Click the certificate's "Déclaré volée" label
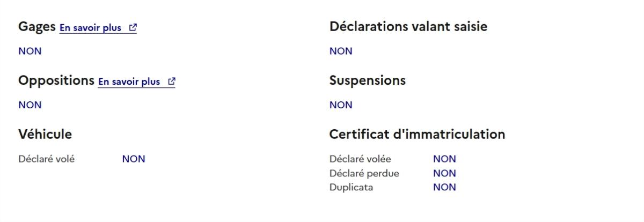This screenshot has height=222, width=644. coord(360,159)
